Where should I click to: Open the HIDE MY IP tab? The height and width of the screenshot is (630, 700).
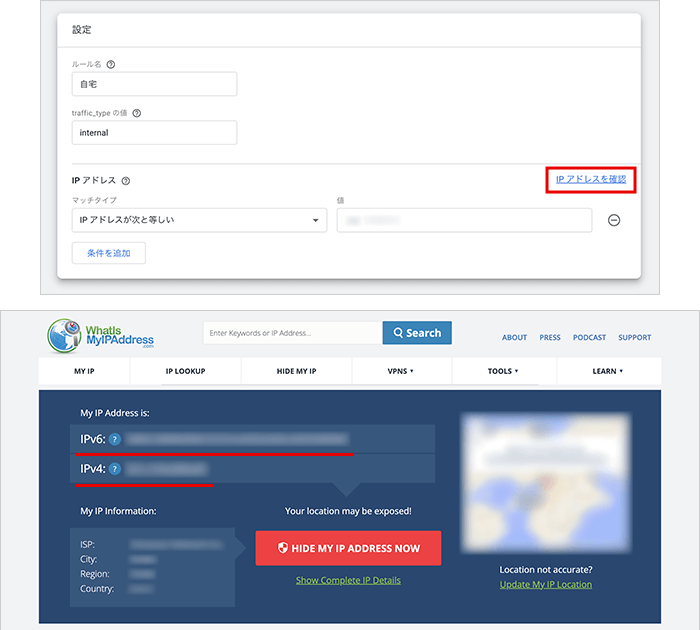pyautogui.click(x=296, y=371)
